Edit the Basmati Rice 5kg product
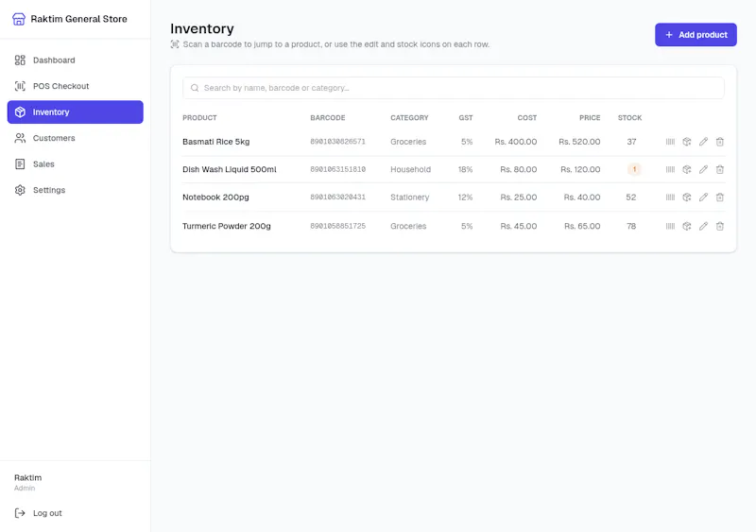This screenshot has width=756, height=532. coord(703,142)
